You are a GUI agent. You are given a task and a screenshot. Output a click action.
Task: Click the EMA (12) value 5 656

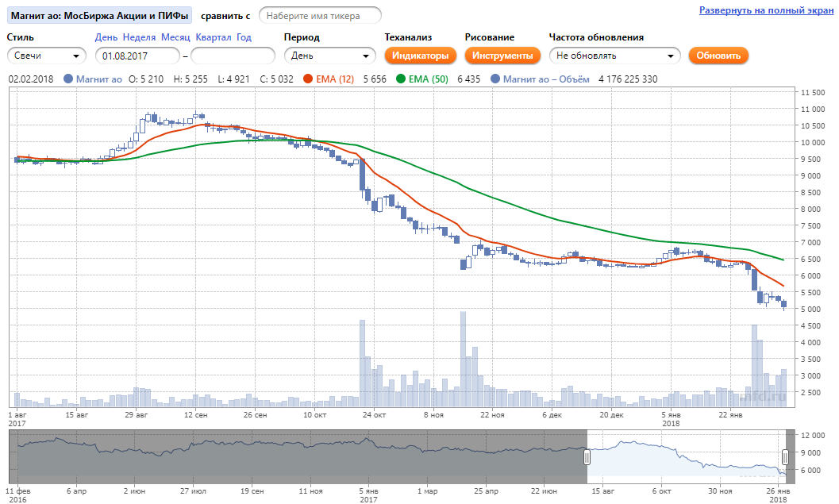point(375,79)
